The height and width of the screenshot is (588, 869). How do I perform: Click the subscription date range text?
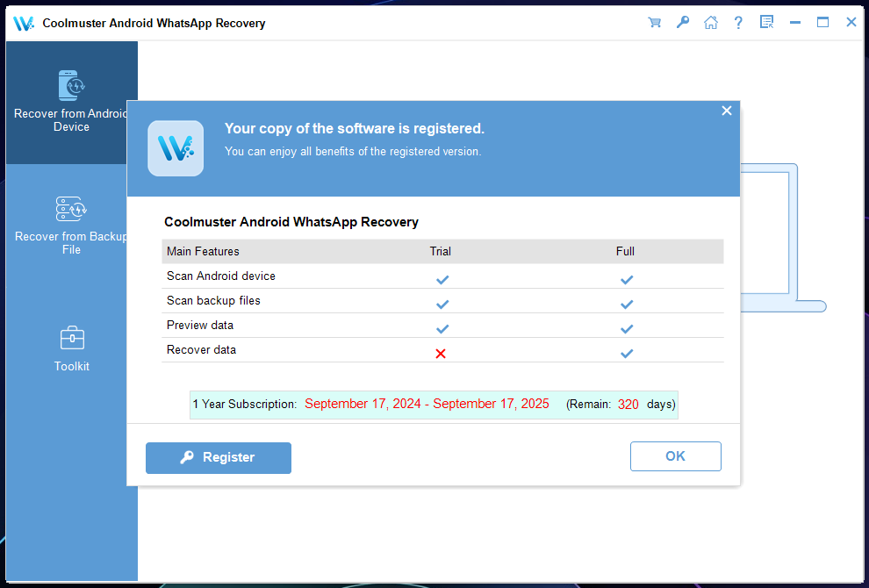point(427,404)
